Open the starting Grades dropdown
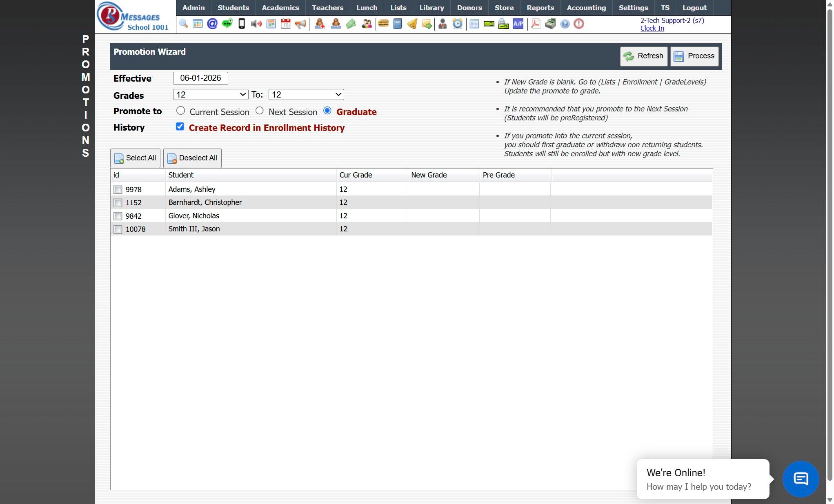Image resolution: width=834 pixels, height=504 pixels. pyautogui.click(x=211, y=95)
